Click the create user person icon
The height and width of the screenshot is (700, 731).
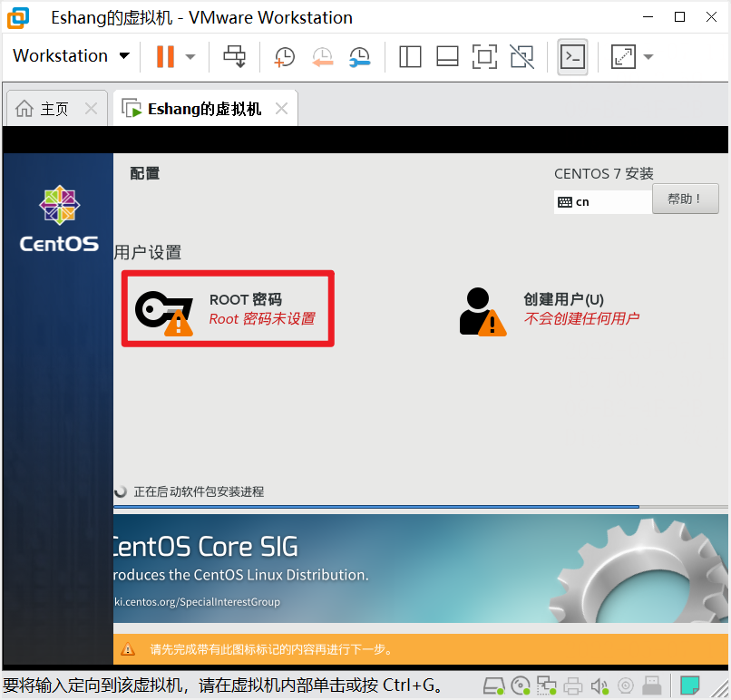click(482, 311)
